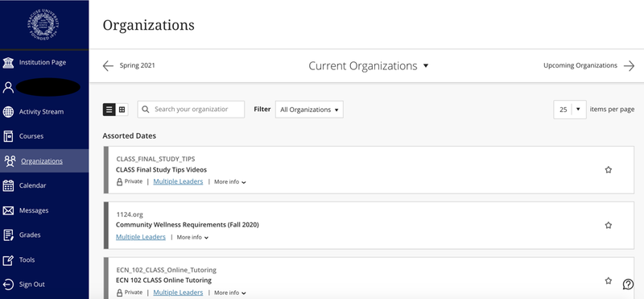This screenshot has width=644, height=299.
Task: Go to Spring 2021 term
Action: [x=137, y=65]
